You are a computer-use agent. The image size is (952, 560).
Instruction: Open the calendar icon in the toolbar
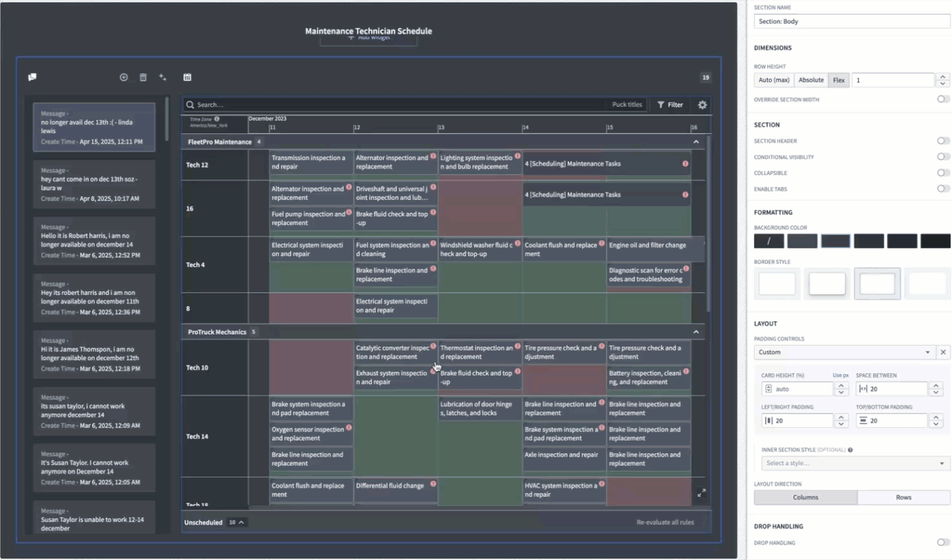coord(187,77)
